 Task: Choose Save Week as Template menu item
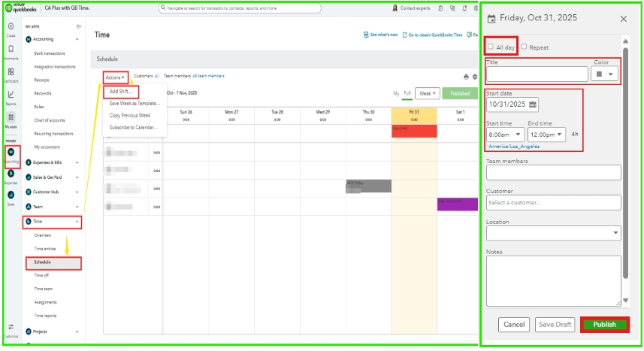pos(135,104)
